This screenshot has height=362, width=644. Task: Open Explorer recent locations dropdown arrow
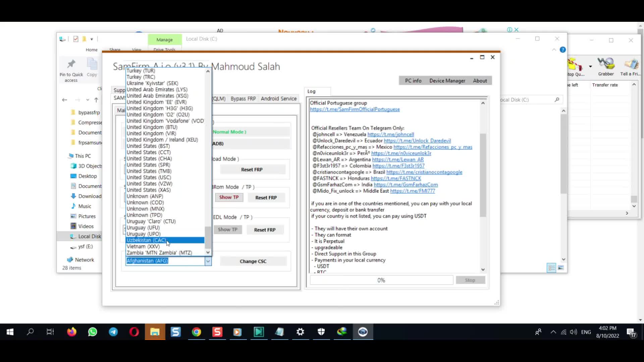pyautogui.click(x=88, y=100)
